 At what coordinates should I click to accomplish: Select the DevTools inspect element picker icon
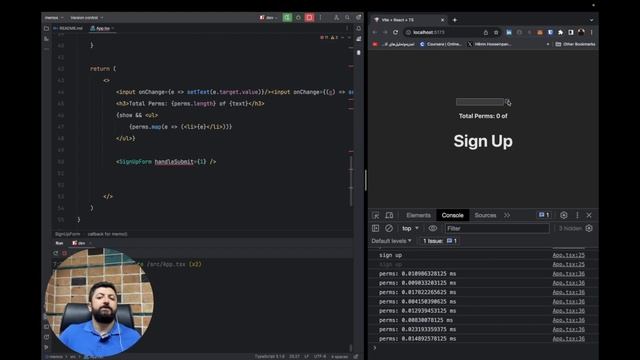[x=376, y=216]
